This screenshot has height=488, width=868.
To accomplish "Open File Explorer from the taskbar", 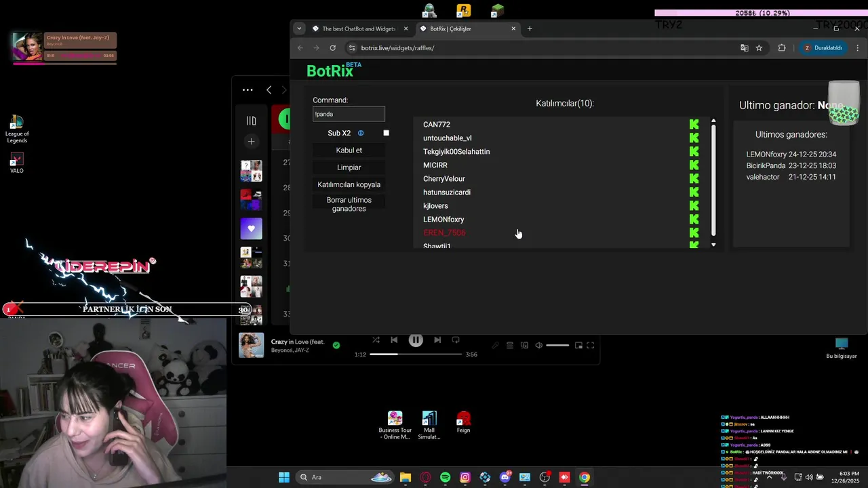I will (406, 477).
